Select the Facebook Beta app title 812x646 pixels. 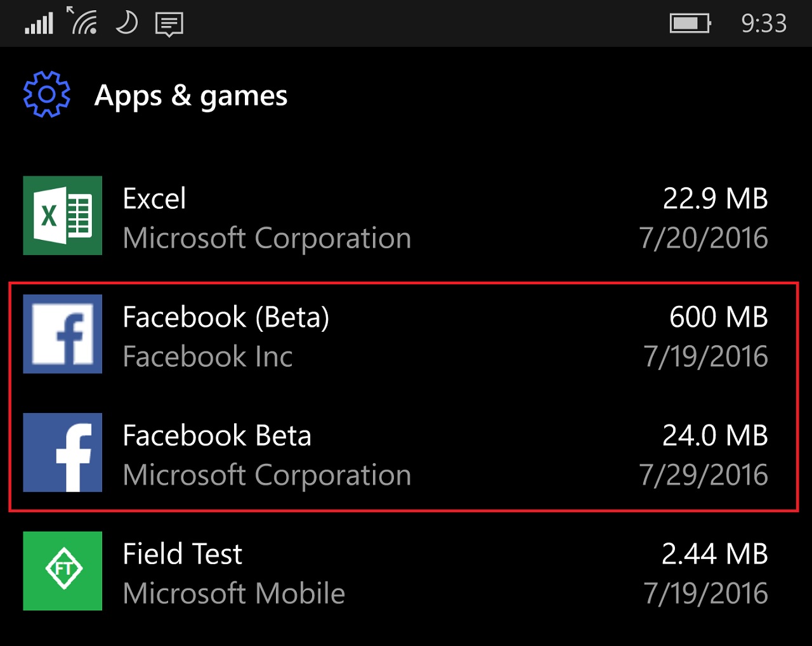[217, 436]
